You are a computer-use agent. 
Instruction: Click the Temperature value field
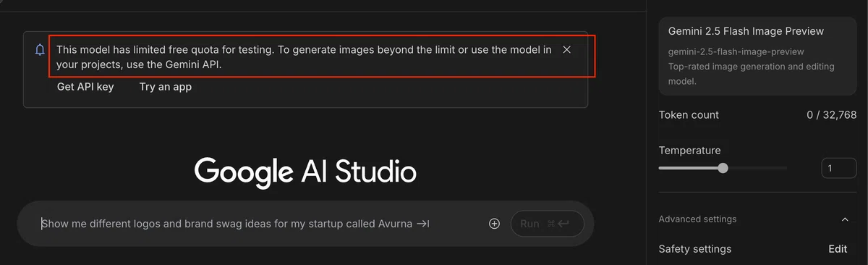point(839,168)
